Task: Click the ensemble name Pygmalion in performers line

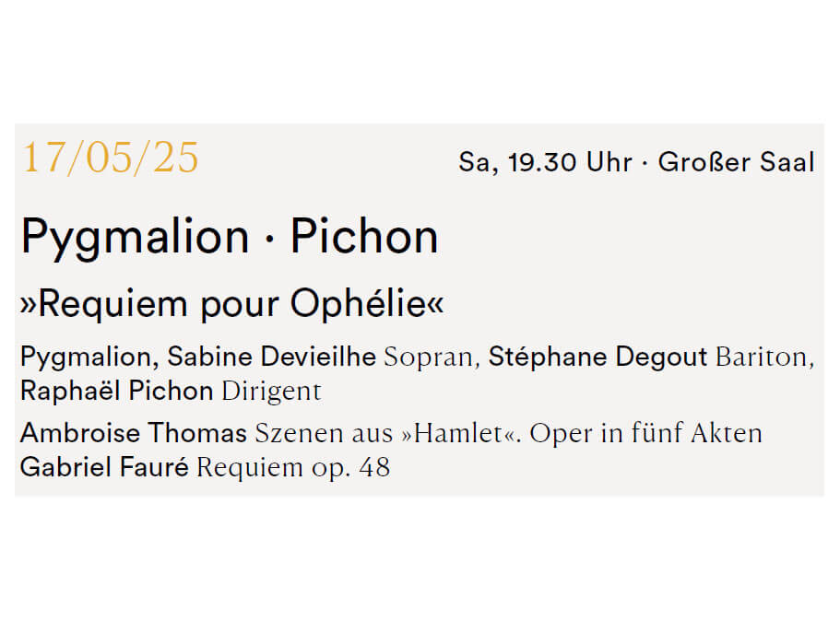Action: point(86,357)
